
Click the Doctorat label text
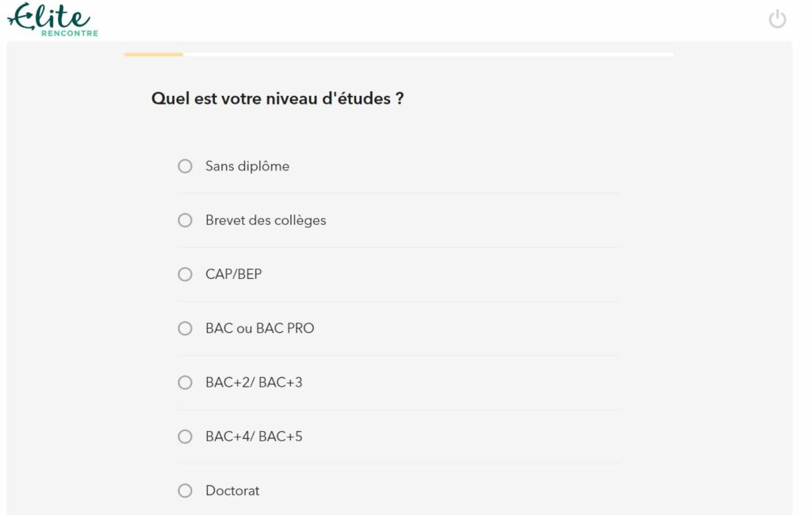click(x=232, y=490)
